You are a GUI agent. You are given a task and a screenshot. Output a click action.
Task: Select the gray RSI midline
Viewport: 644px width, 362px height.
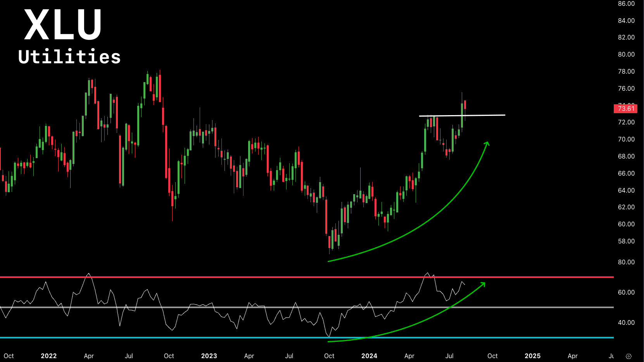coord(307,307)
